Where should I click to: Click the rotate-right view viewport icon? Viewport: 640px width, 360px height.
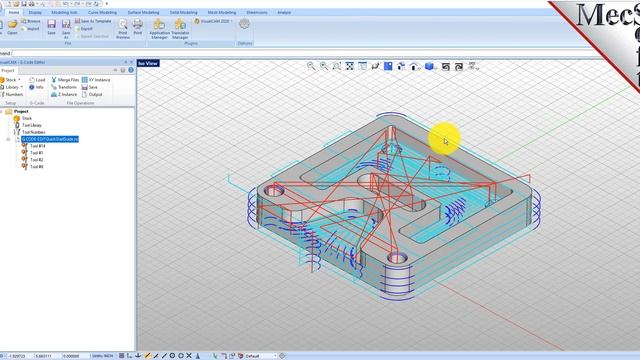click(x=459, y=67)
